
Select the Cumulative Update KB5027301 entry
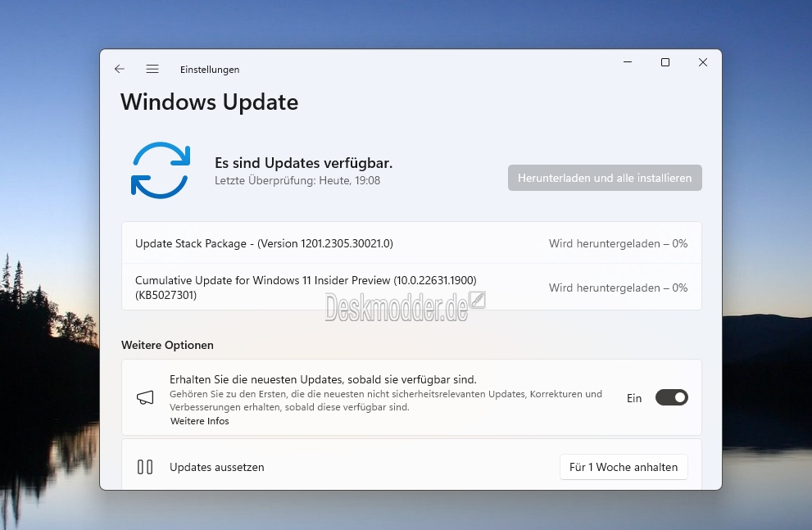pyautogui.click(x=411, y=288)
